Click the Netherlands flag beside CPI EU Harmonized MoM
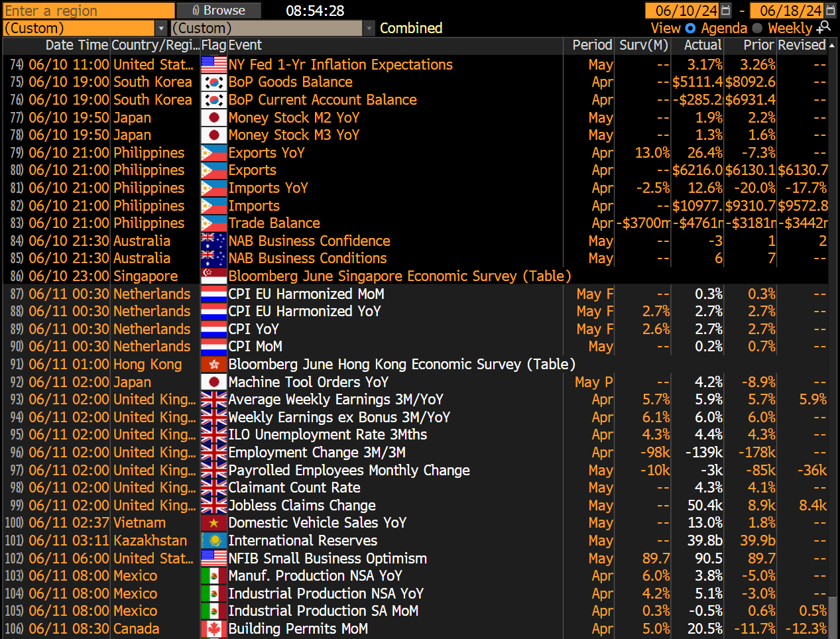 tap(213, 294)
